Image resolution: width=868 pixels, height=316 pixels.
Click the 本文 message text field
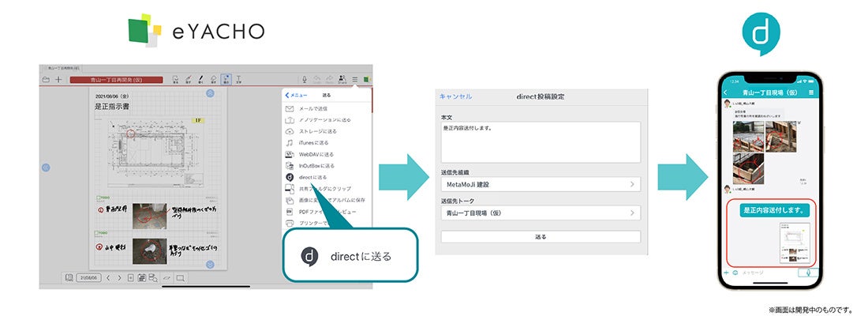tap(541, 142)
